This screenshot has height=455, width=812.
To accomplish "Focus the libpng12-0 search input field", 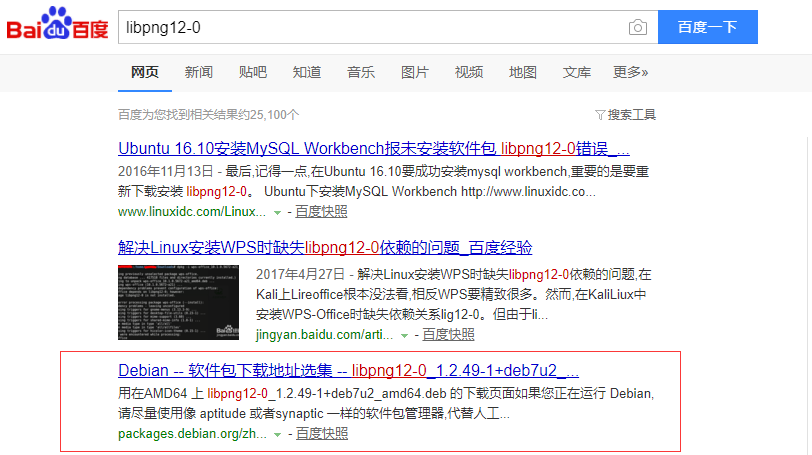I will coord(370,27).
